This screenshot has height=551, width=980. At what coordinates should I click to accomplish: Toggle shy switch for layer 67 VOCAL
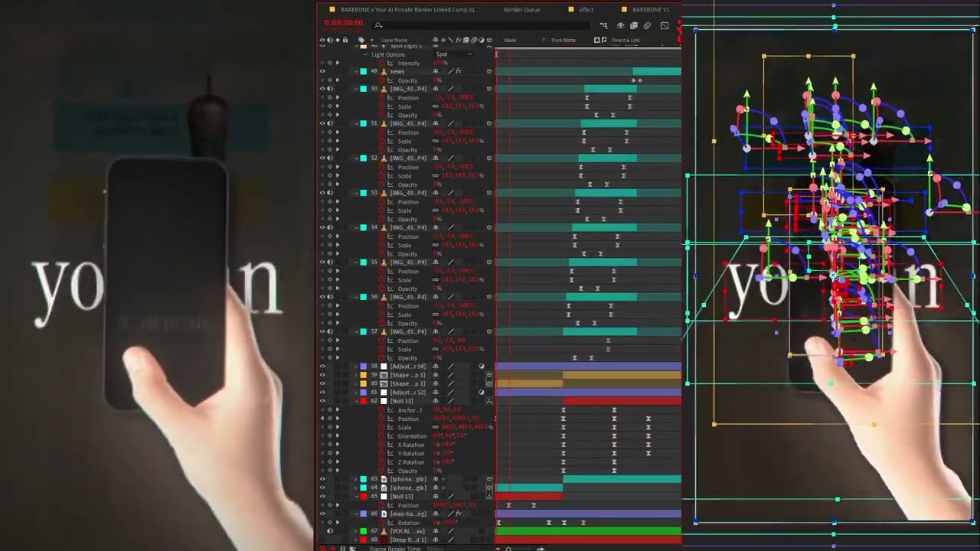436,531
